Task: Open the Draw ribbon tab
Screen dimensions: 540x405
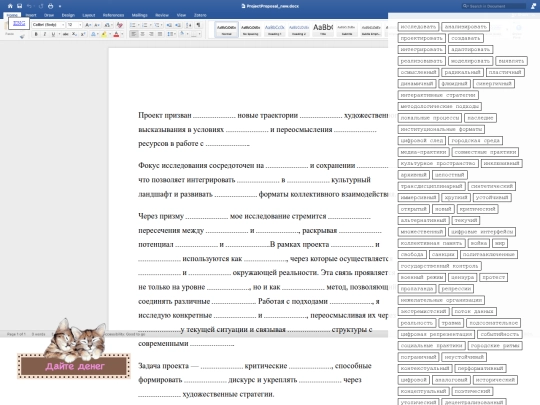Action: pos(49,15)
